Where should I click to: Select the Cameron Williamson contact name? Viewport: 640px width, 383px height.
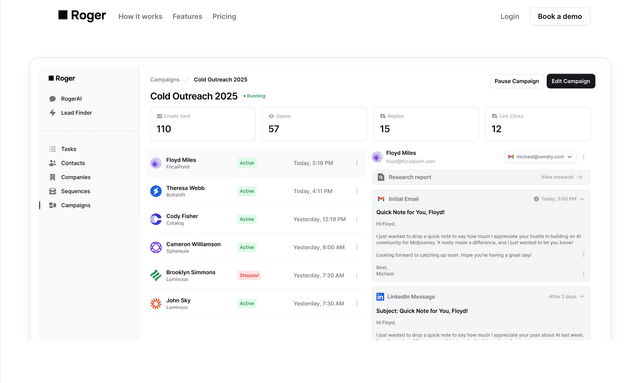[x=193, y=244]
